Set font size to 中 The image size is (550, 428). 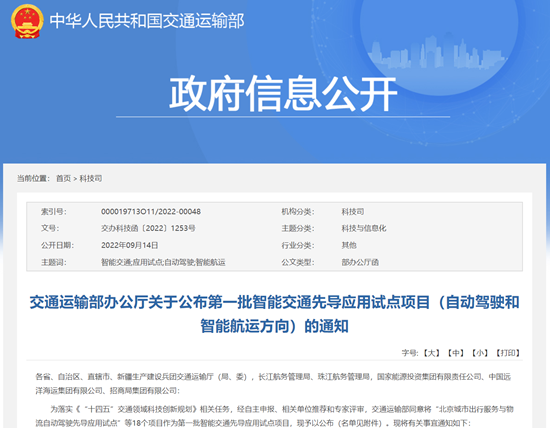tap(456, 353)
